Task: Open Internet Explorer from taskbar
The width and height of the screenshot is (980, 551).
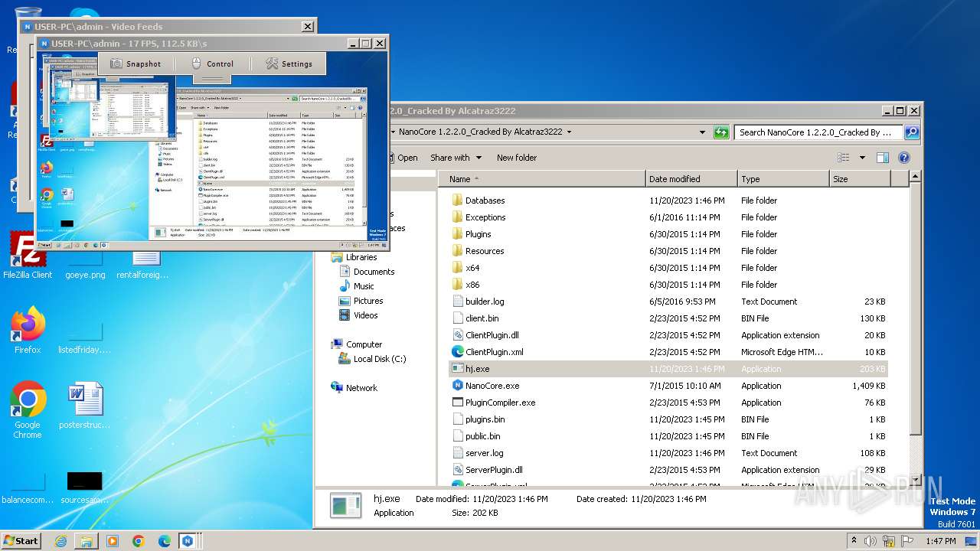Action: pyautogui.click(x=60, y=541)
